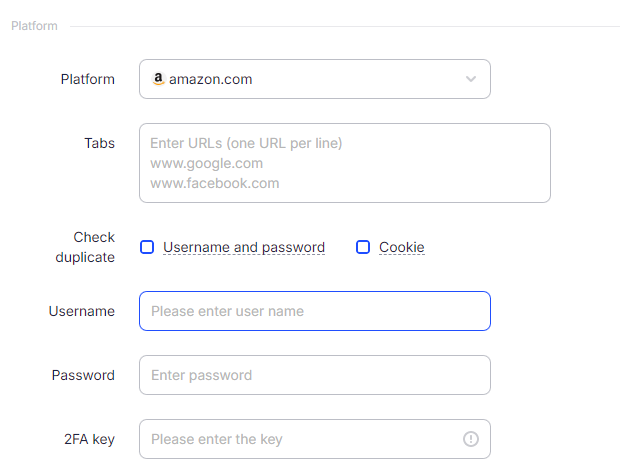620x473 pixels.
Task: Click the Platform section header
Action: click(34, 26)
